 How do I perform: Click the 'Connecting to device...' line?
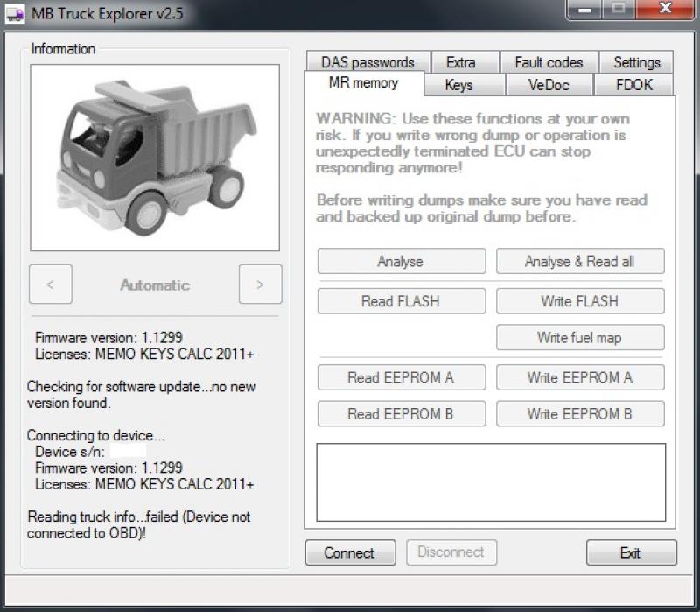tap(95, 435)
